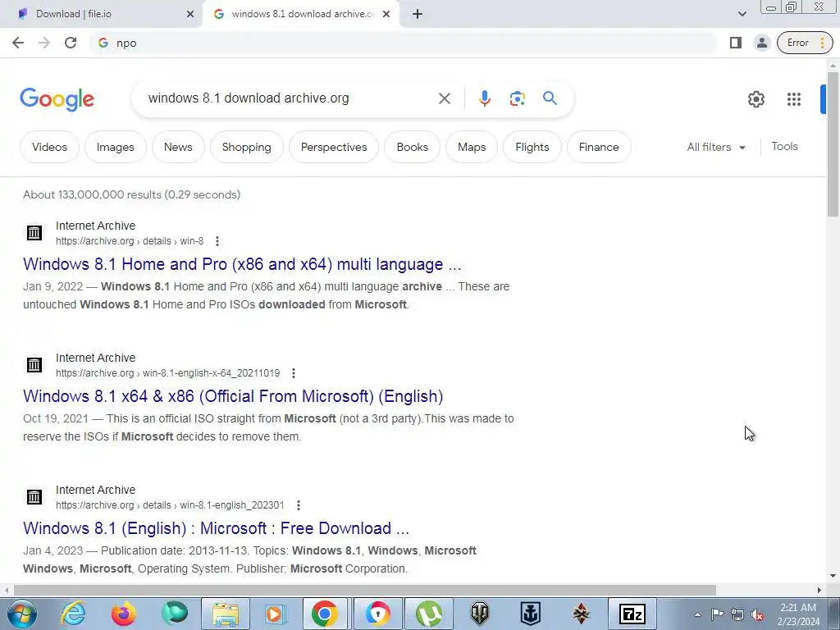Filter results by Videos

tap(49, 147)
